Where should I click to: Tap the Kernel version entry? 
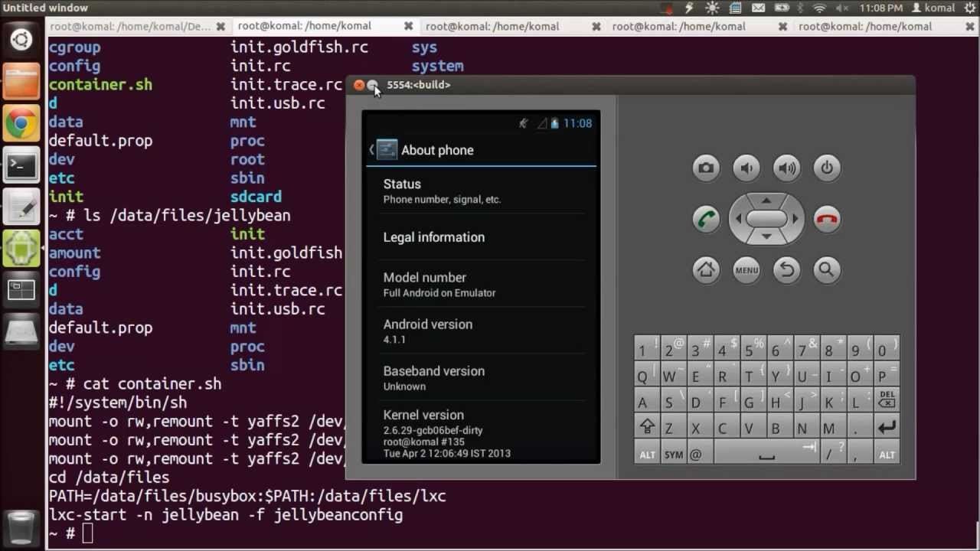481,432
